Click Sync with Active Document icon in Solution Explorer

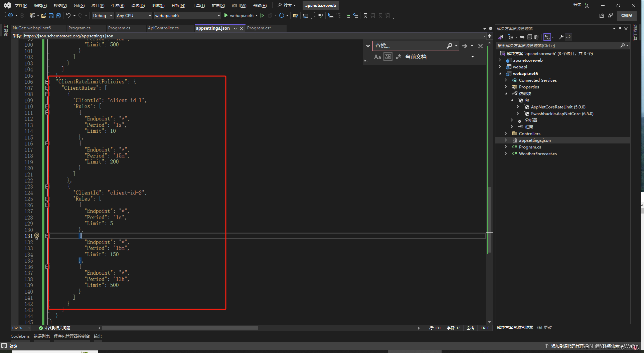[522, 37]
